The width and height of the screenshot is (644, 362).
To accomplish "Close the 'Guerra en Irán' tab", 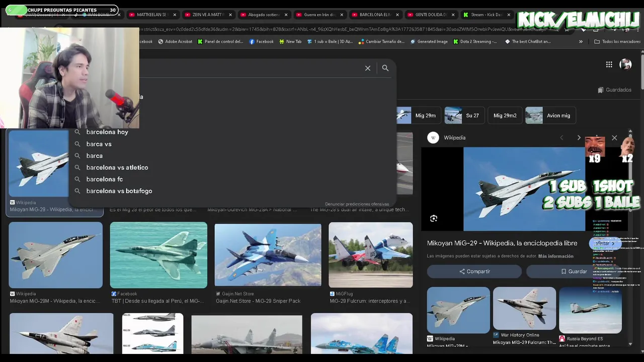I will (x=342, y=15).
